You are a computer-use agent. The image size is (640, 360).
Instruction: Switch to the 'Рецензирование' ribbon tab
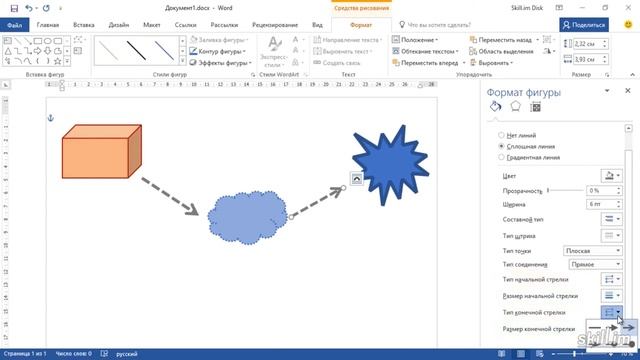[275, 25]
